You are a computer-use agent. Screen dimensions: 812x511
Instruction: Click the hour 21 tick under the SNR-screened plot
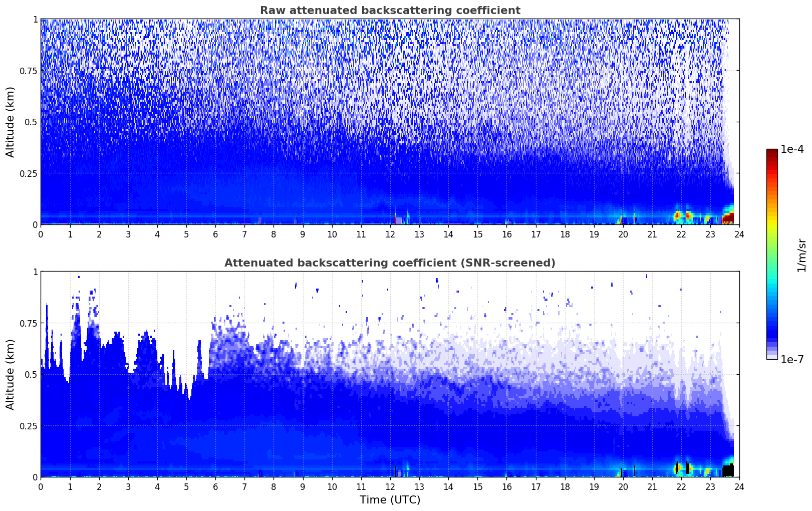[x=652, y=486]
